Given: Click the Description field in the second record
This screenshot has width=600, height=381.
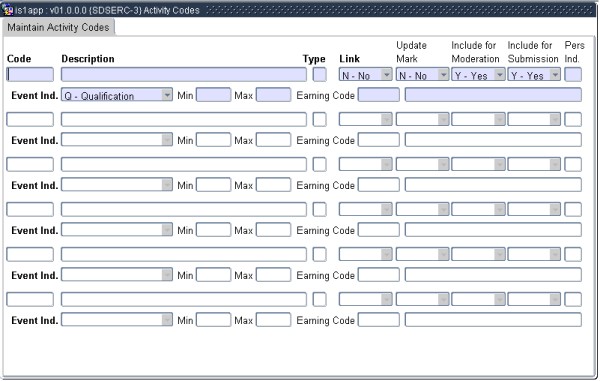Looking at the screenshot, I should click(x=184, y=119).
